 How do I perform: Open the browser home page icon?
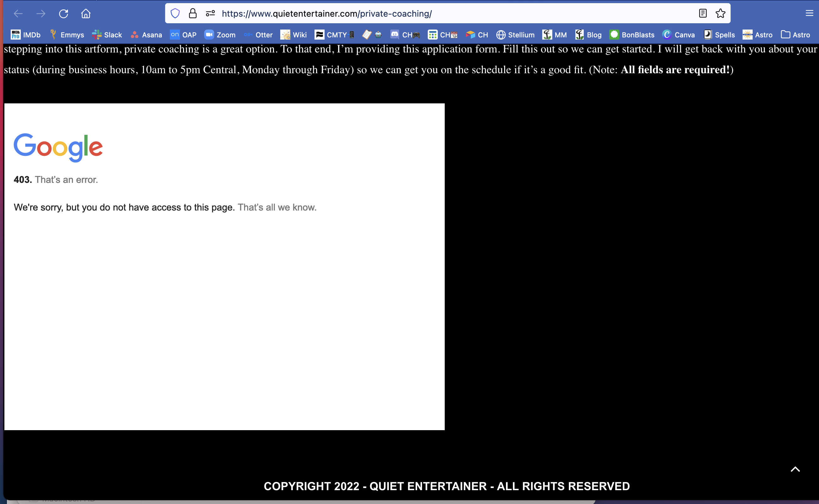click(86, 14)
